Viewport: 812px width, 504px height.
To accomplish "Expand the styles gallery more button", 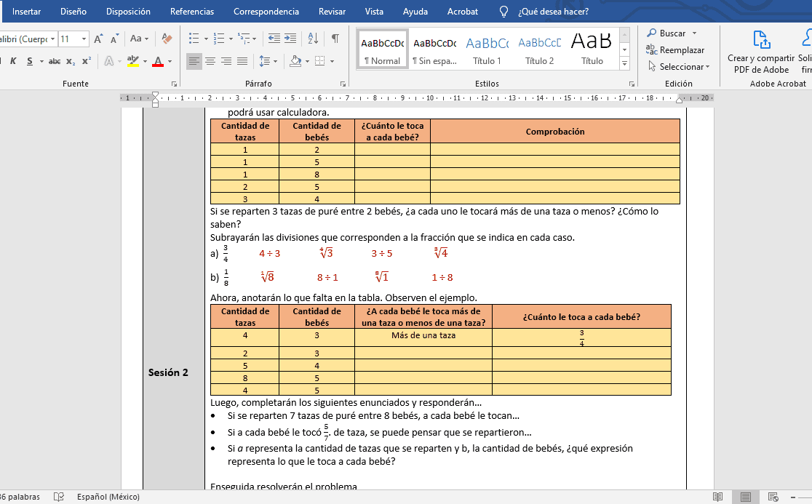I will point(624,63).
